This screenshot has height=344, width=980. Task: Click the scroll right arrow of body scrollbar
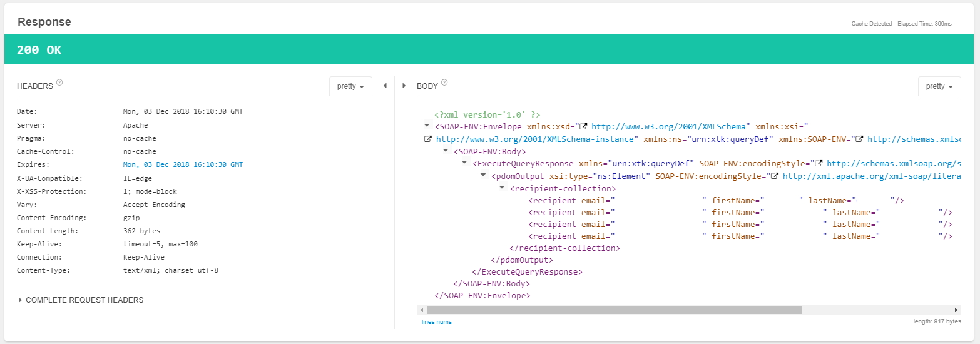(956, 310)
